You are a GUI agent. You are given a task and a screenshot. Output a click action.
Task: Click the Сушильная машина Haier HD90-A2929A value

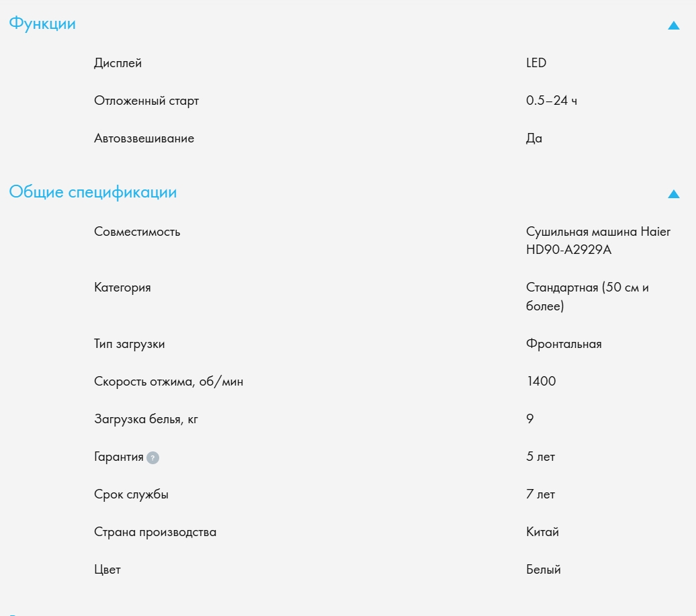click(598, 240)
